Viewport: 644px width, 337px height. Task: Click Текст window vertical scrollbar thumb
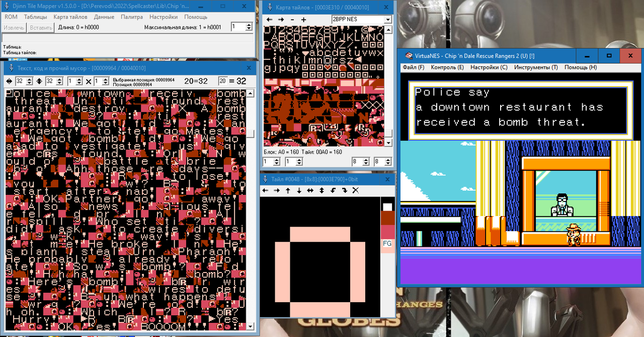pyautogui.click(x=250, y=133)
